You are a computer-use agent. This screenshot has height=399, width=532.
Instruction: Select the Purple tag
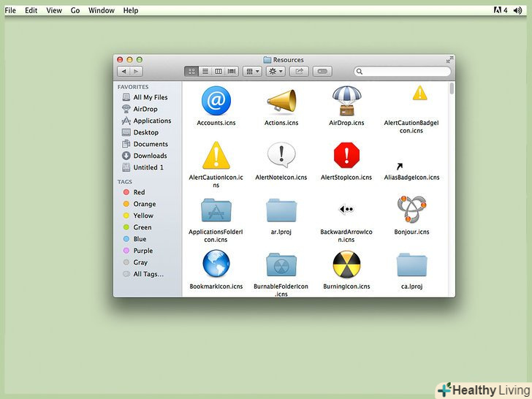pos(137,251)
